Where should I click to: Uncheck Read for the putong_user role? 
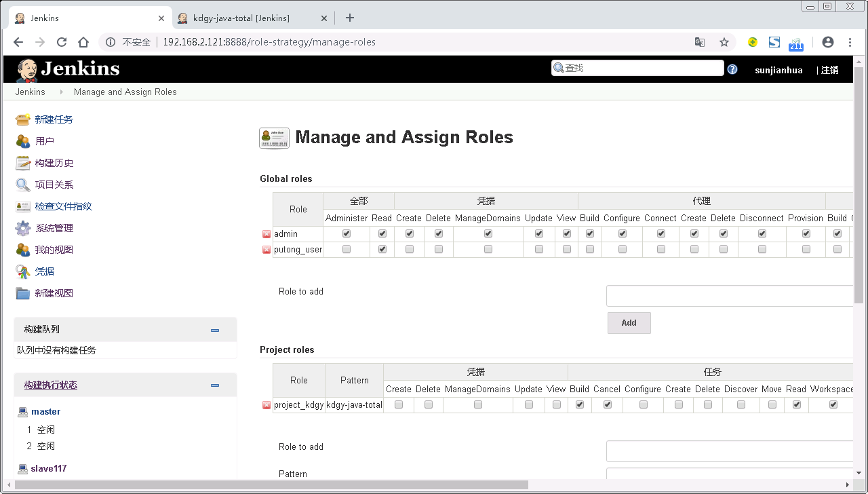(x=382, y=249)
